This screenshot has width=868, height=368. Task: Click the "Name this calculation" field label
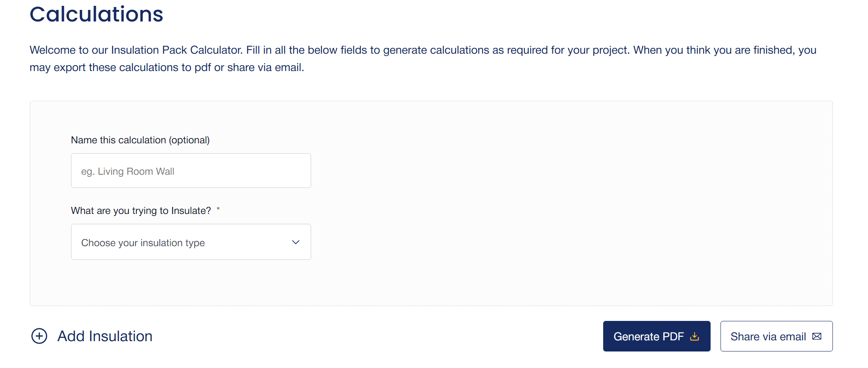pos(119,140)
